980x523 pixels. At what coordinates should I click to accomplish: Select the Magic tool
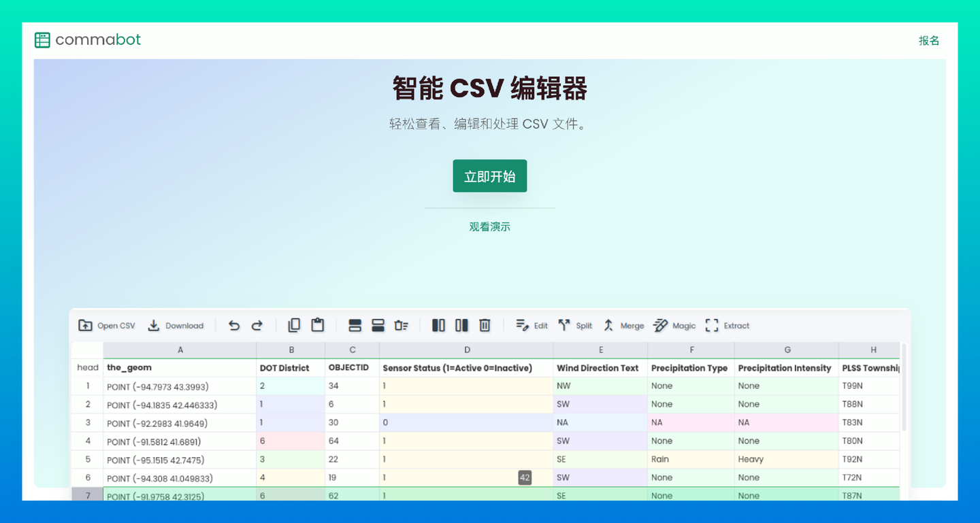pos(674,325)
